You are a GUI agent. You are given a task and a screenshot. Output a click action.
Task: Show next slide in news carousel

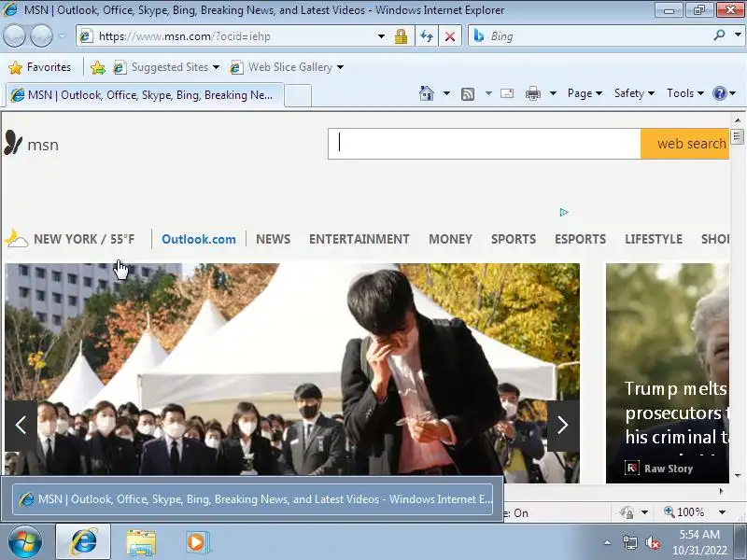(563, 426)
